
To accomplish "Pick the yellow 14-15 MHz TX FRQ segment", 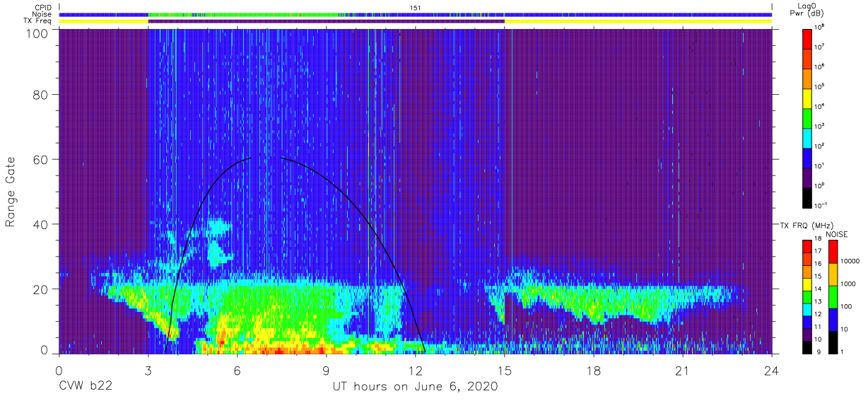I will (x=807, y=283).
